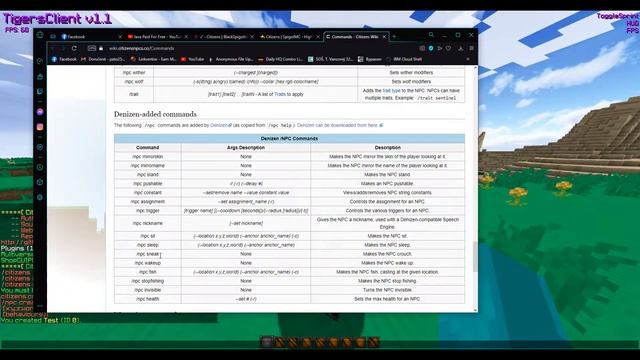Click the Traits link in /trait row
Screen dimensions: 640x360
point(280,94)
